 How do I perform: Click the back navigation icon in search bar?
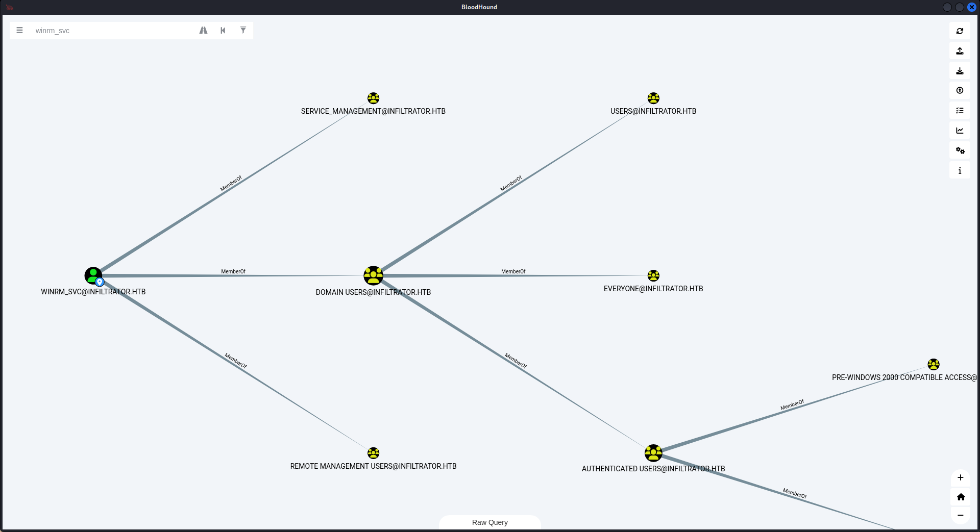[223, 31]
